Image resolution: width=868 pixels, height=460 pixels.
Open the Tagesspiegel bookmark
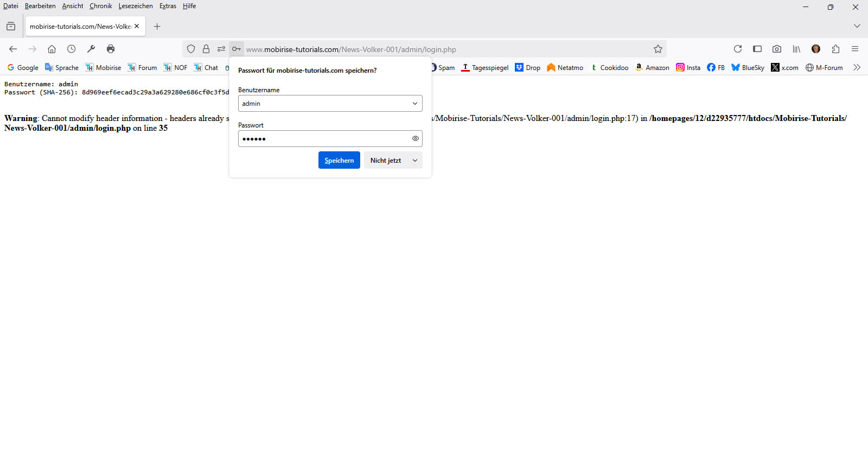(x=485, y=68)
